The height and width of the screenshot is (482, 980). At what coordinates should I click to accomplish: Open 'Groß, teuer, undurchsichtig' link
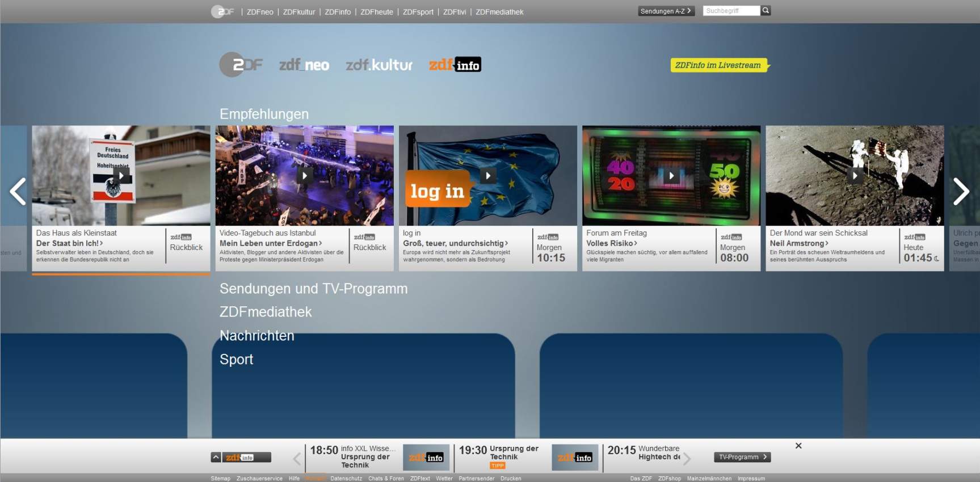coord(456,243)
